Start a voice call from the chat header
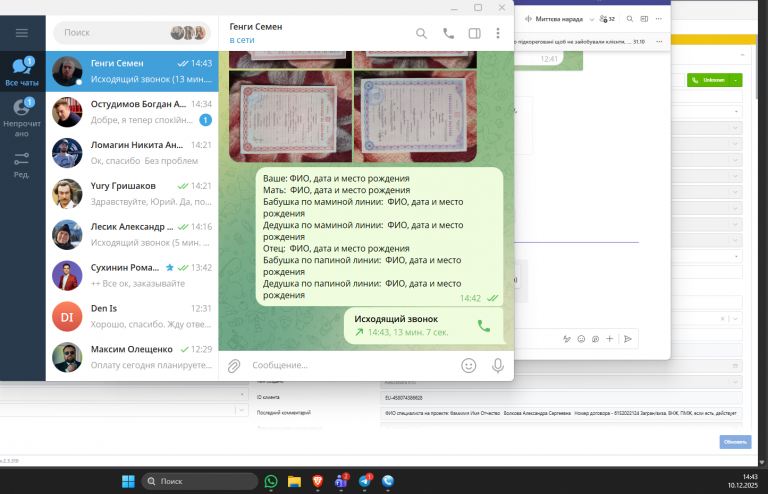The height and width of the screenshot is (494, 768). [x=448, y=33]
